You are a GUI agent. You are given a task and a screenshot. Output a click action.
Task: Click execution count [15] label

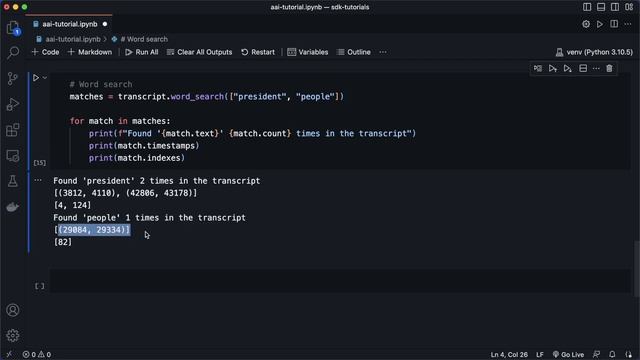(x=40, y=163)
